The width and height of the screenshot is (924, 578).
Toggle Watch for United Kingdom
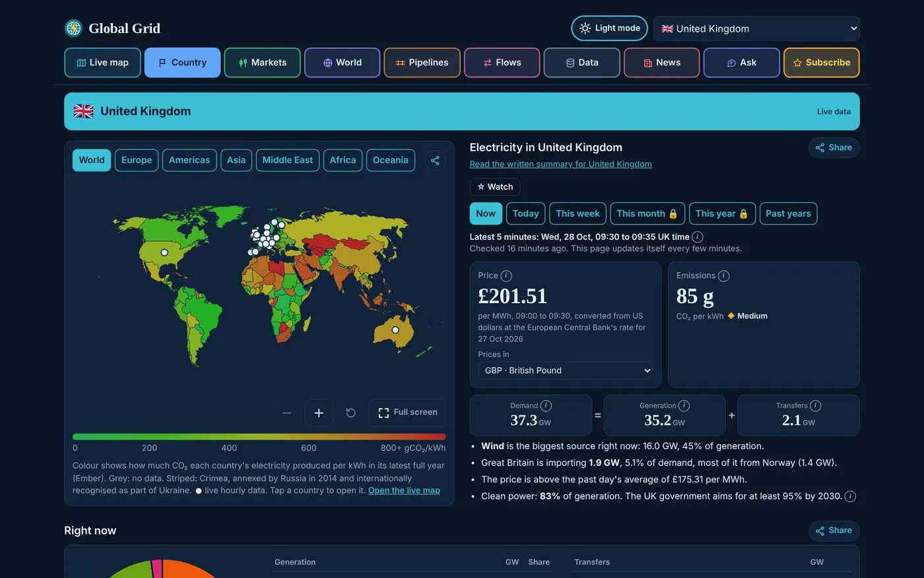pos(495,187)
